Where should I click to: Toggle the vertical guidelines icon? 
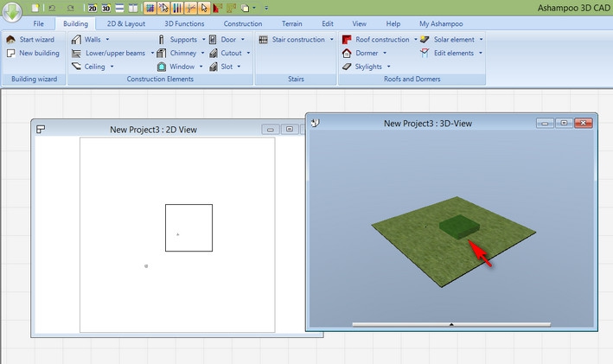click(x=176, y=8)
